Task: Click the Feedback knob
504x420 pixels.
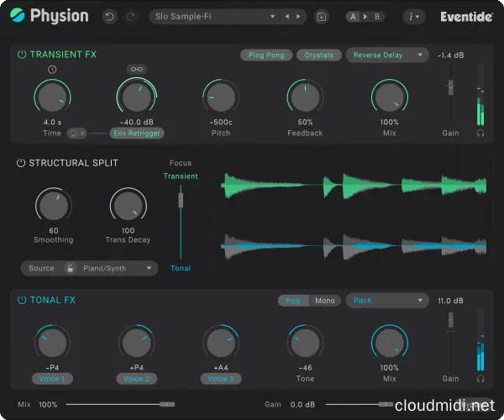Action: click(x=305, y=97)
